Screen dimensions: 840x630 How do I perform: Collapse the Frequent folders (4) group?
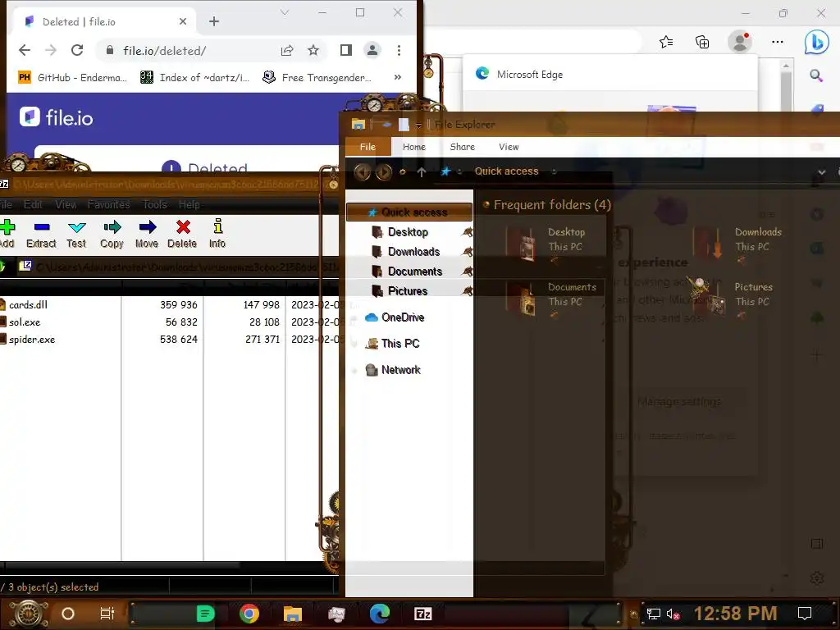pyautogui.click(x=486, y=204)
